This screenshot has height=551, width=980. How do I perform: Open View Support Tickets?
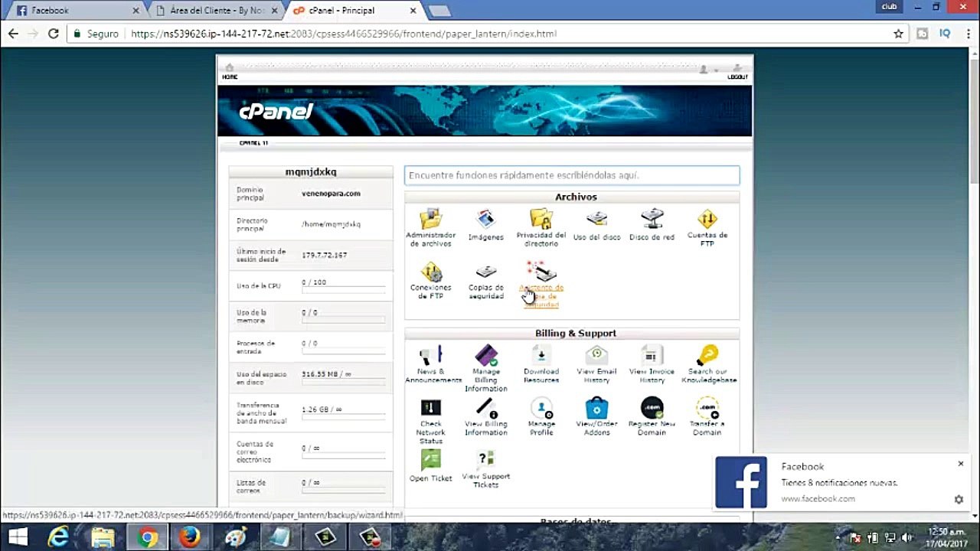pyautogui.click(x=485, y=459)
